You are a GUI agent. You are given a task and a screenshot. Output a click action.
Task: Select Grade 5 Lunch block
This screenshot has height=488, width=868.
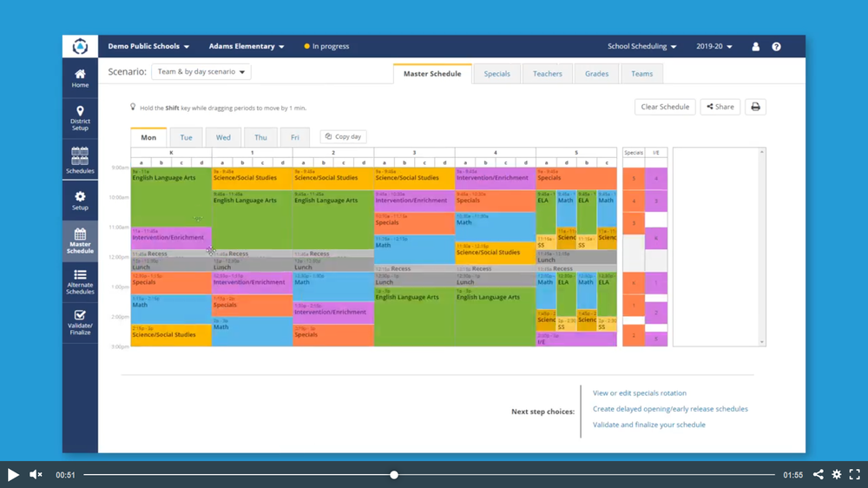pos(576,258)
